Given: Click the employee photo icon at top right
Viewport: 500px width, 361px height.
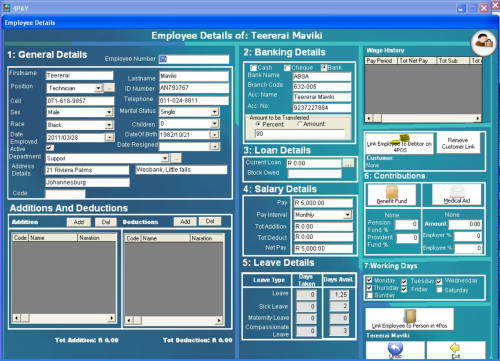Looking at the screenshot, I should pos(484,43).
